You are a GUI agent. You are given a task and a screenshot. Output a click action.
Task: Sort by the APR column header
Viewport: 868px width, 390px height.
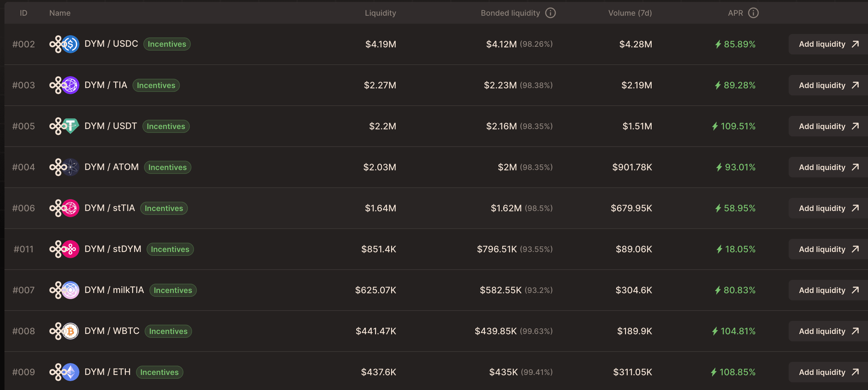[735, 13]
